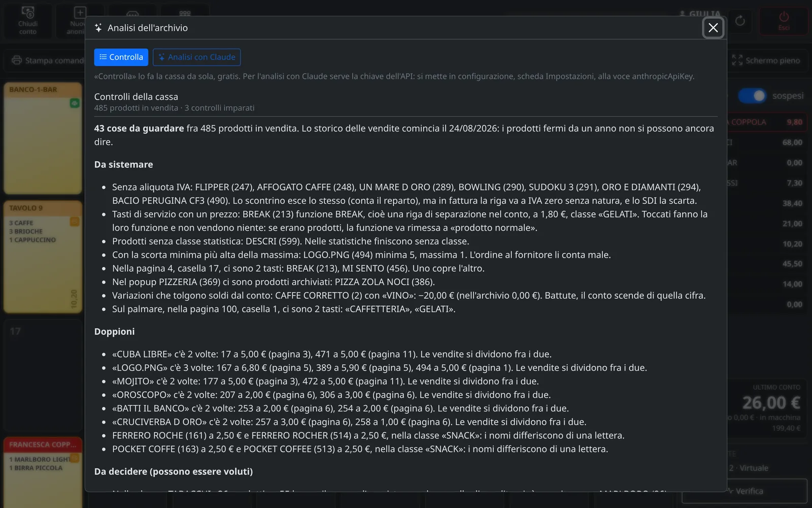Start Analisi con Claude
Screen dimensions: 812x508
(197, 57)
